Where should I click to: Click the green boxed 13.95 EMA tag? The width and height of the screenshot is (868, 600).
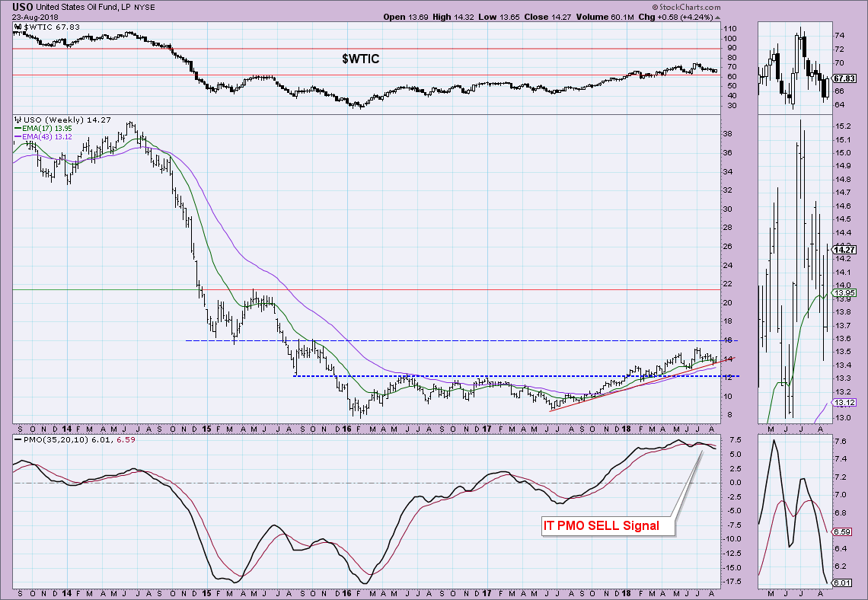point(844,293)
